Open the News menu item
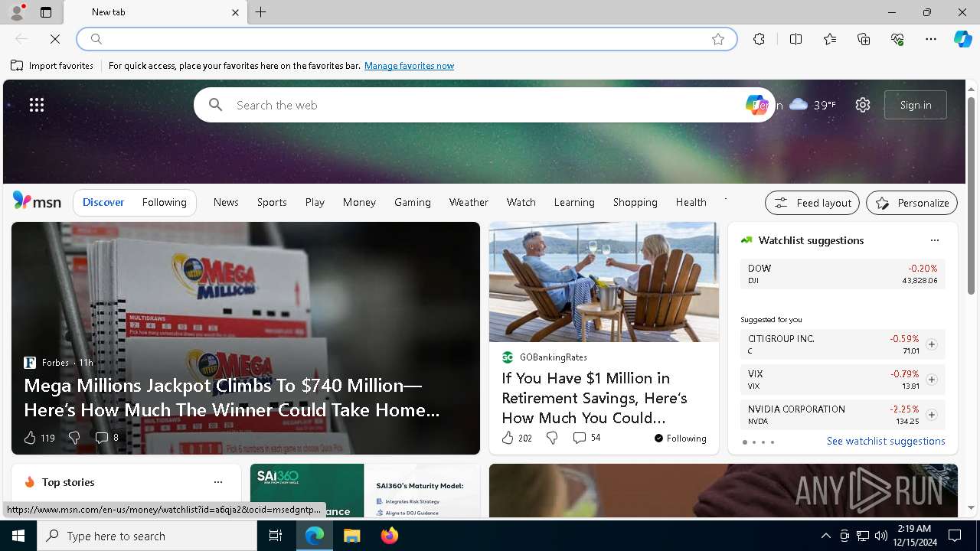 226,202
